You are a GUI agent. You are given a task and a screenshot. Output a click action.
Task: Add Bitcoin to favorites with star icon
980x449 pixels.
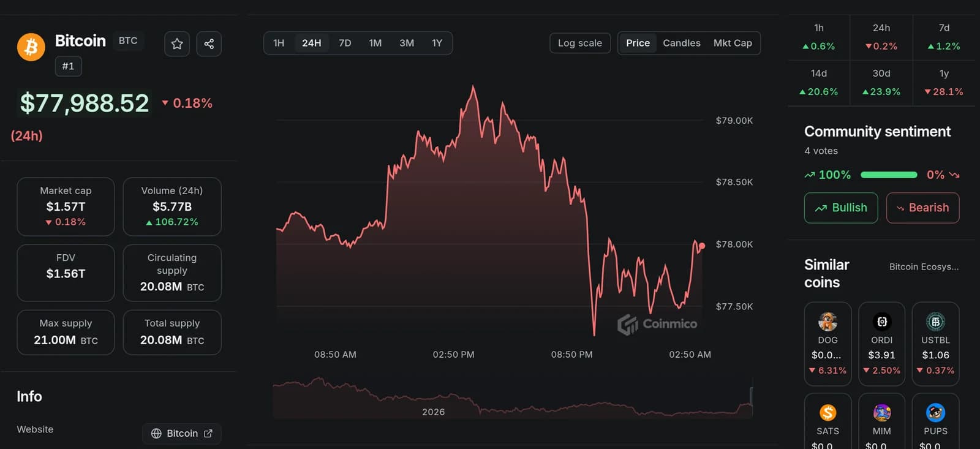[x=177, y=44]
